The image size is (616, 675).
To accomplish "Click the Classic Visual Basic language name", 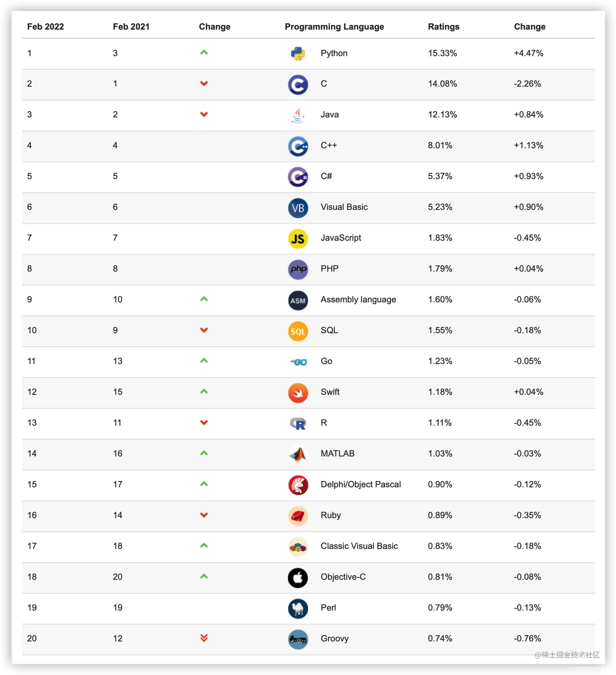I will pyautogui.click(x=359, y=546).
